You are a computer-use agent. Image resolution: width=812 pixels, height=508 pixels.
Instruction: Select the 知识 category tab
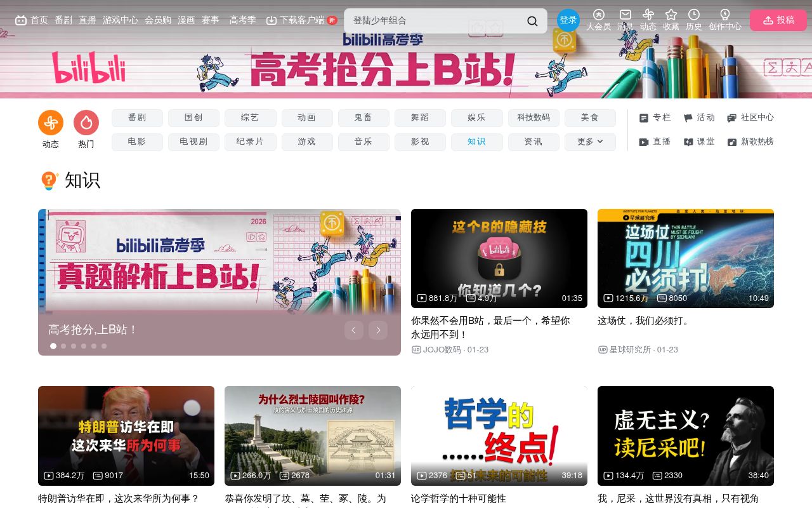click(x=476, y=142)
